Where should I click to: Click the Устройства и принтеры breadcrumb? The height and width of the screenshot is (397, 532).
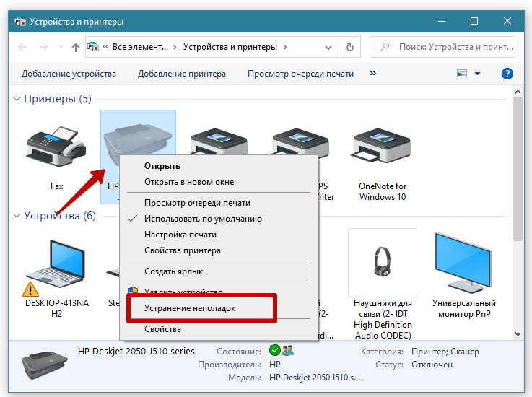click(x=230, y=47)
